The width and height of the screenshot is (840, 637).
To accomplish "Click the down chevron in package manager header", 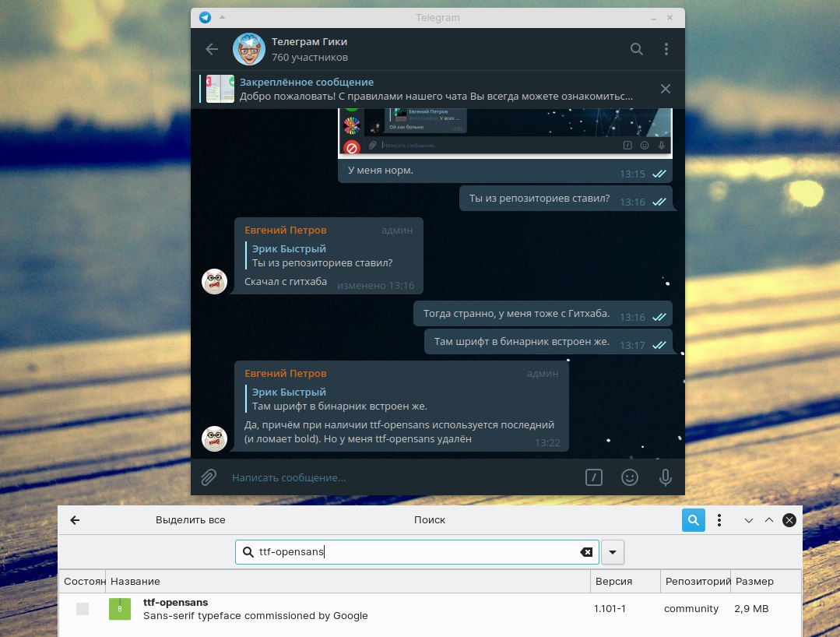I will pos(748,520).
